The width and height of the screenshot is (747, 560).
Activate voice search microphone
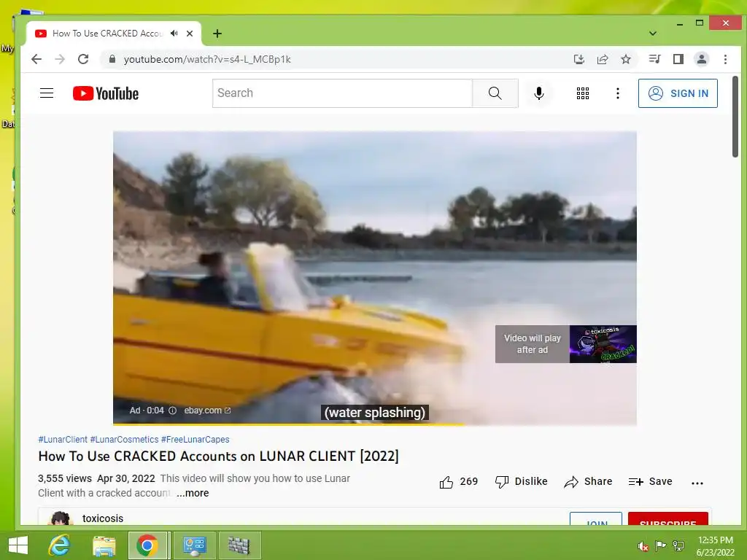(x=539, y=93)
